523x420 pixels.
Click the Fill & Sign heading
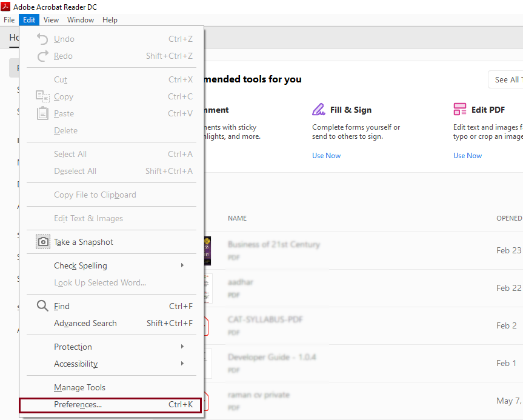coord(351,110)
